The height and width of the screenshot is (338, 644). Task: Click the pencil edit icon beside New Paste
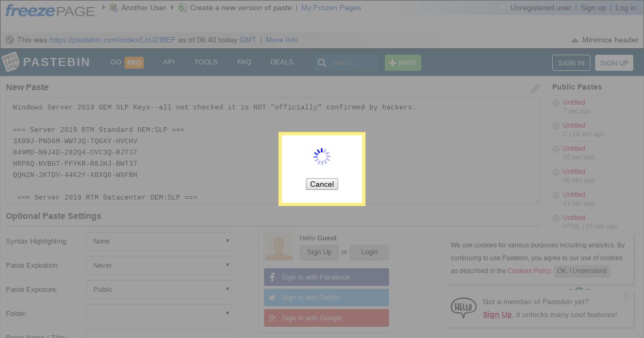pyautogui.click(x=535, y=89)
